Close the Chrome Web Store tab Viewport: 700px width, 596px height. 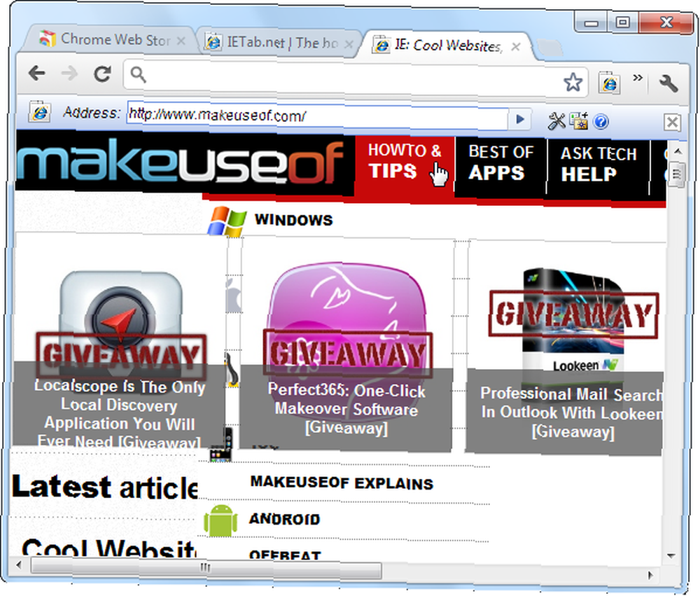pos(181,41)
